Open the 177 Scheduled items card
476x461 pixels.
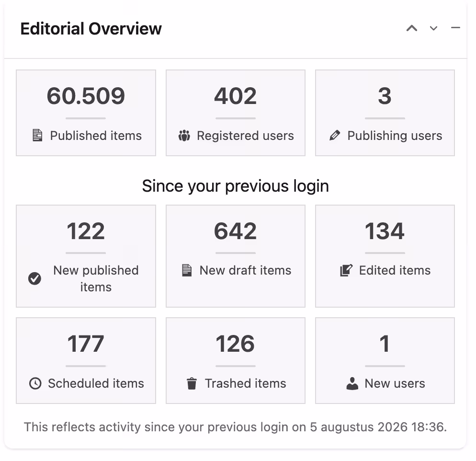(86, 361)
